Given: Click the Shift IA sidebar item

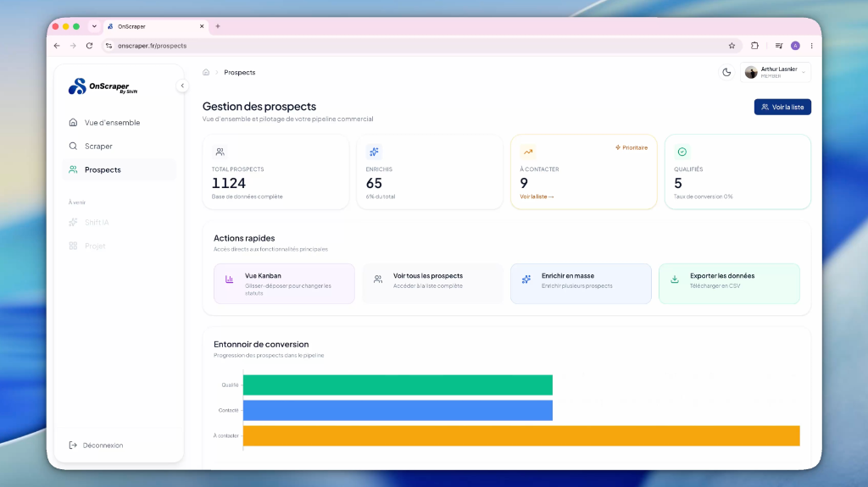Looking at the screenshot, I should [119, 223].
